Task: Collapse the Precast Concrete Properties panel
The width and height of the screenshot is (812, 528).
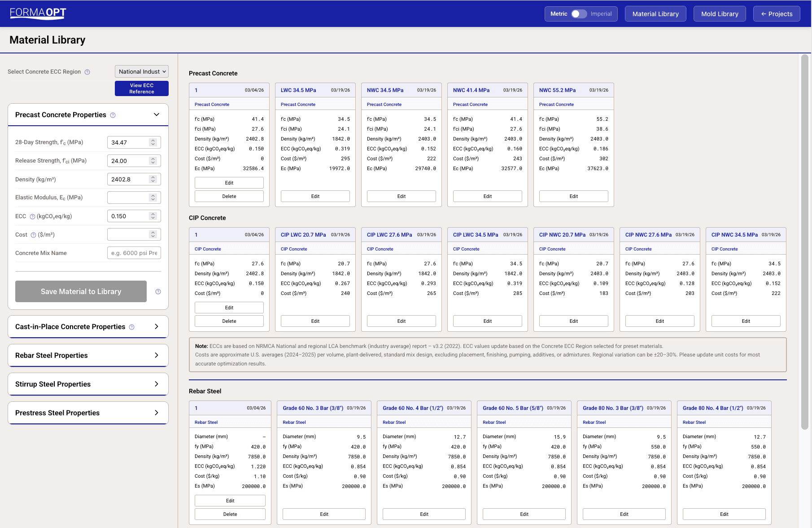Action: tap(156, 114)
